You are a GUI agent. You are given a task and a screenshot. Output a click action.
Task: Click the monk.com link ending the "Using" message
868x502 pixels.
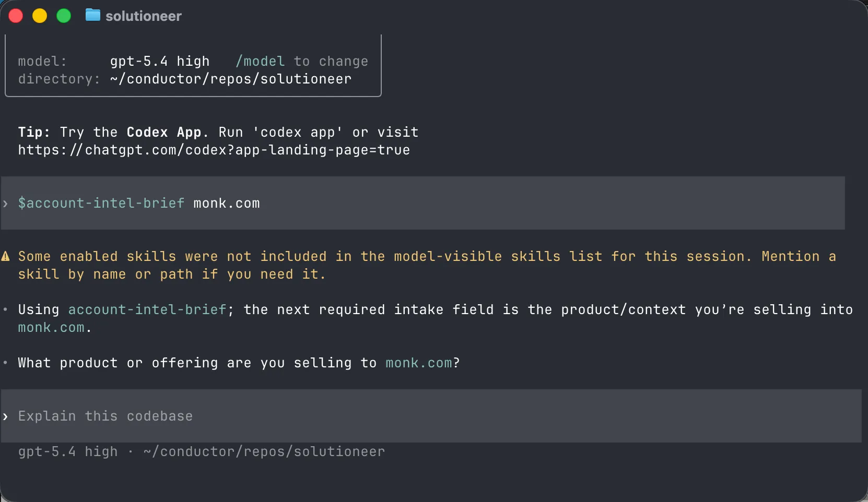[x=51, y=328]
